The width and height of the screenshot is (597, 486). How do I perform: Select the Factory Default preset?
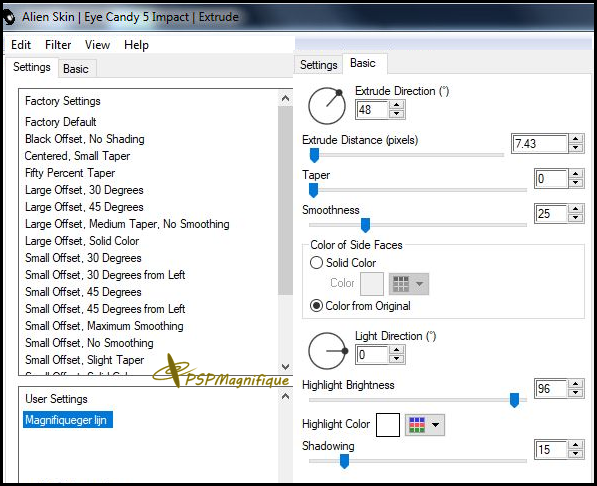61,122
